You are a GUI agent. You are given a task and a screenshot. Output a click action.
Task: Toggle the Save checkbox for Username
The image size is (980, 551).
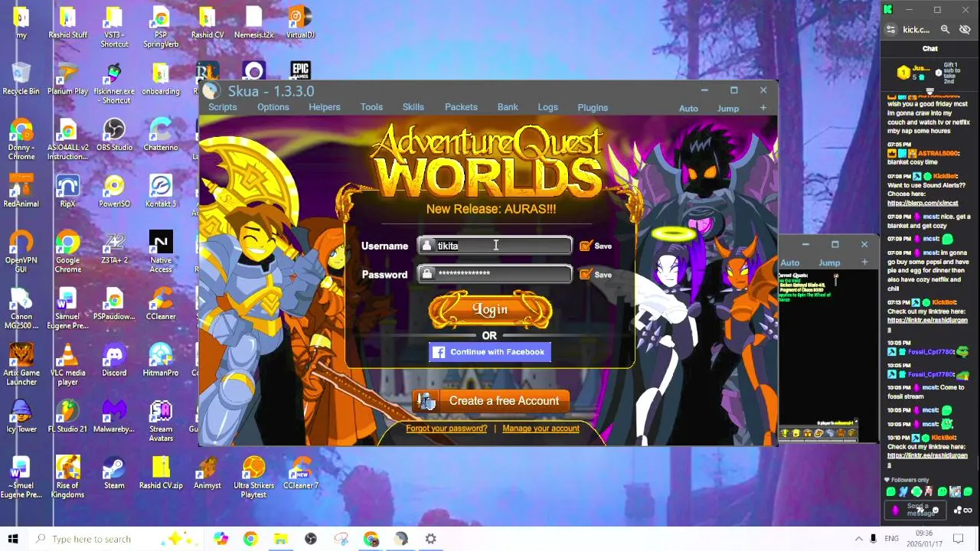click(586, 246)
